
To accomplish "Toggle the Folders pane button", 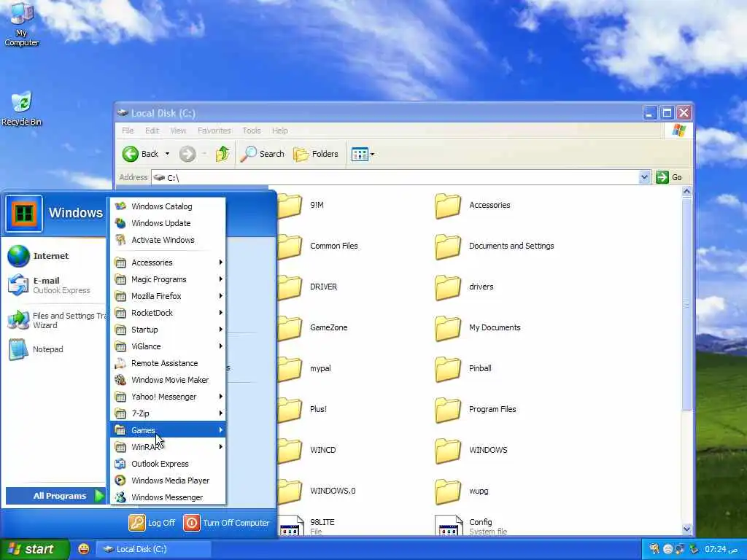I will click(316, 154).
